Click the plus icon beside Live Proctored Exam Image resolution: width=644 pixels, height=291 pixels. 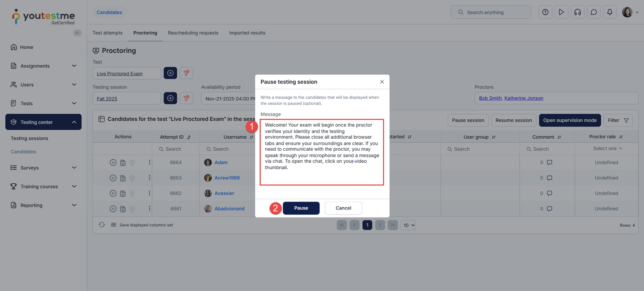170,73
